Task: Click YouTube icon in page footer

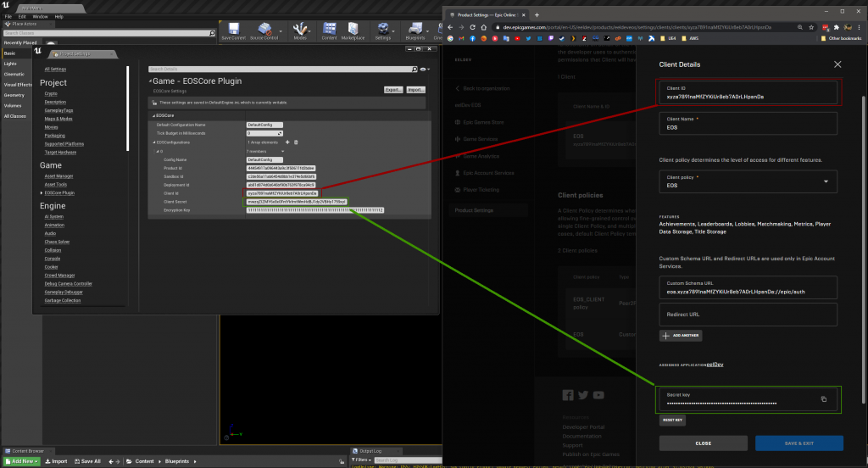Action: coord(598,395)
